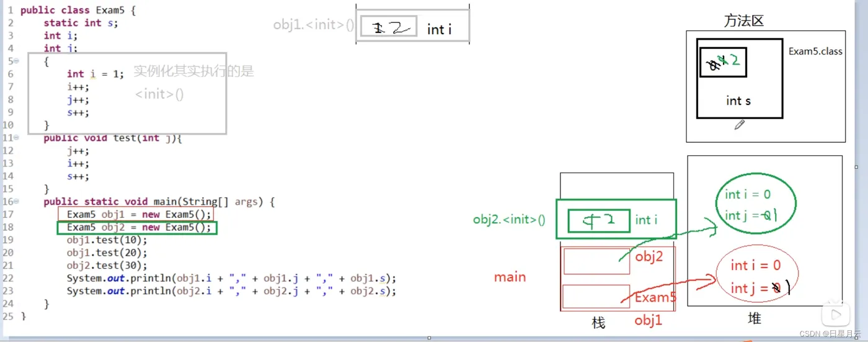Click the '堆' heap label
Screen dimensions: 868x342
tap(755, 319)
